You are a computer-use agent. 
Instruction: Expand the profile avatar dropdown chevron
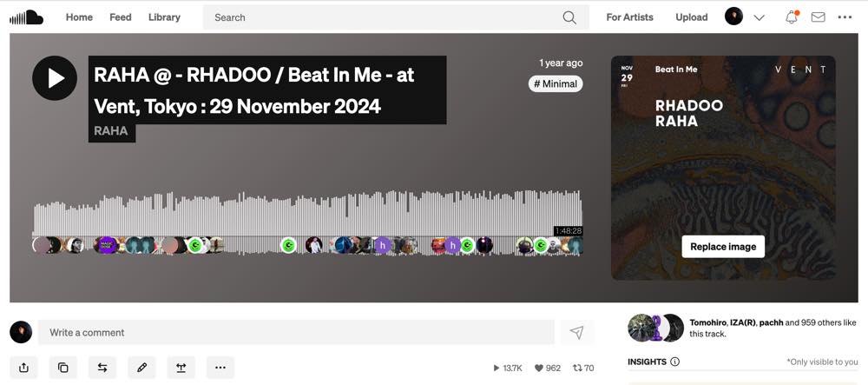point(759,17)
